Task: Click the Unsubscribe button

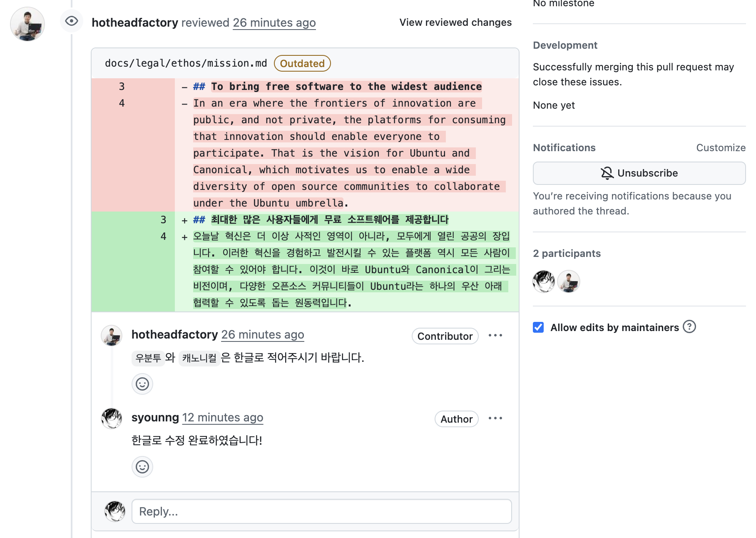Action: (x=639, y=173)
